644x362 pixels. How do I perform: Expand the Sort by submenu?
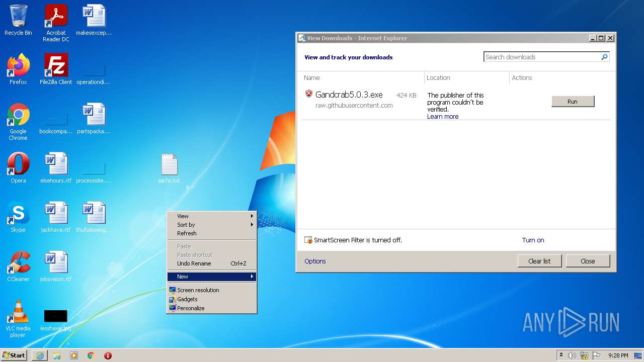[x=212, y=225]
